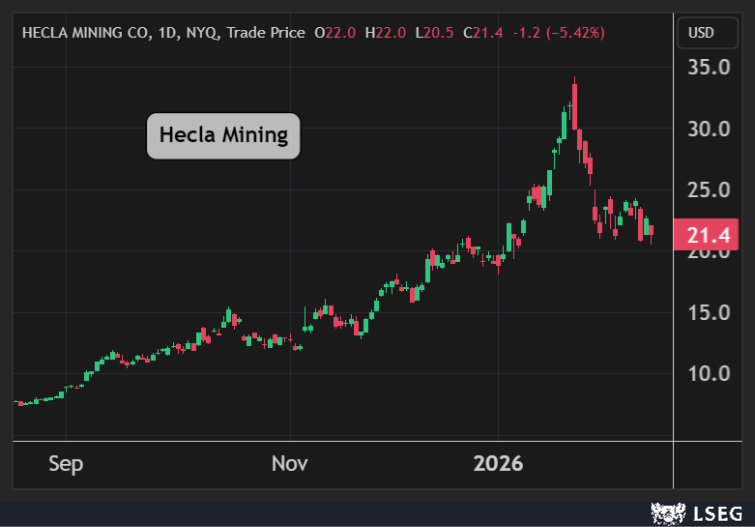
Task: Select the 2026 marker on time axis
Action: (498, 464)
